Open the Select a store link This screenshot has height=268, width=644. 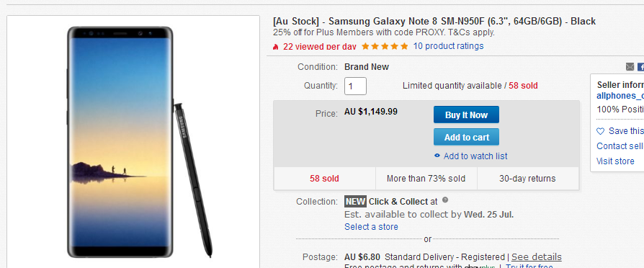click(x=371, y=227)
